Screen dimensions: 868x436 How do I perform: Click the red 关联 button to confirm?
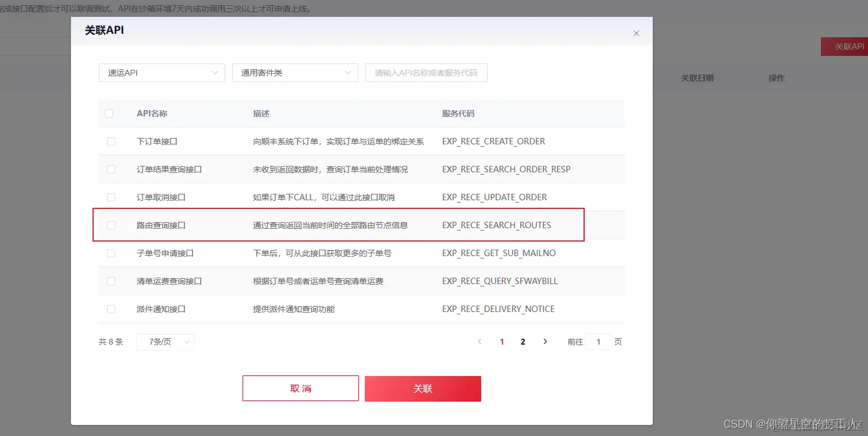pyautogui.click(x=422, y=388)
